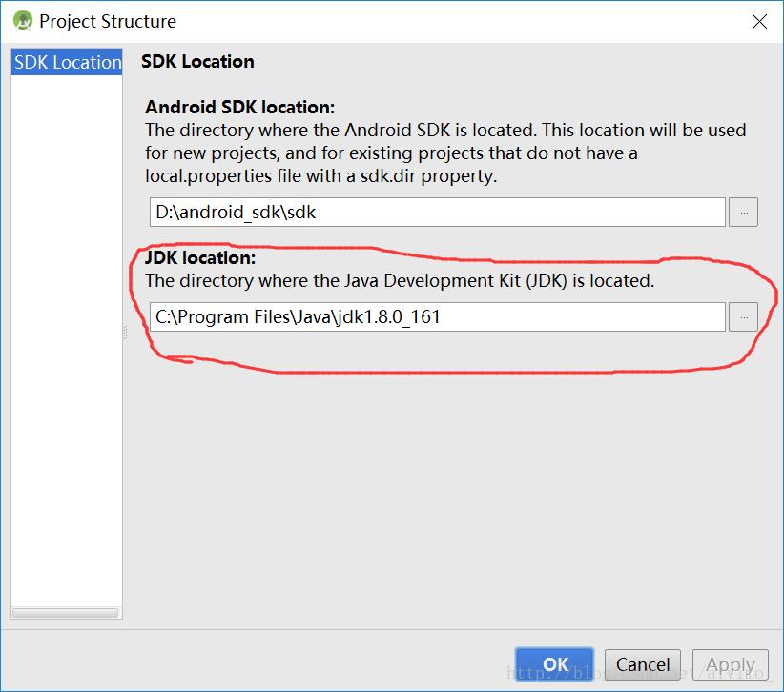Cancel the Project Structure changes

tap(642, 664)
